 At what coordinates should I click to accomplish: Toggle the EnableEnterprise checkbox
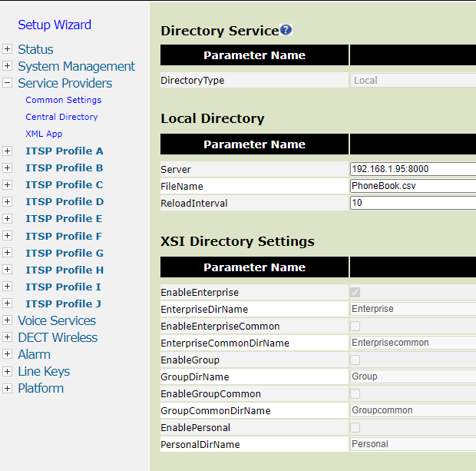pos(355,292)
